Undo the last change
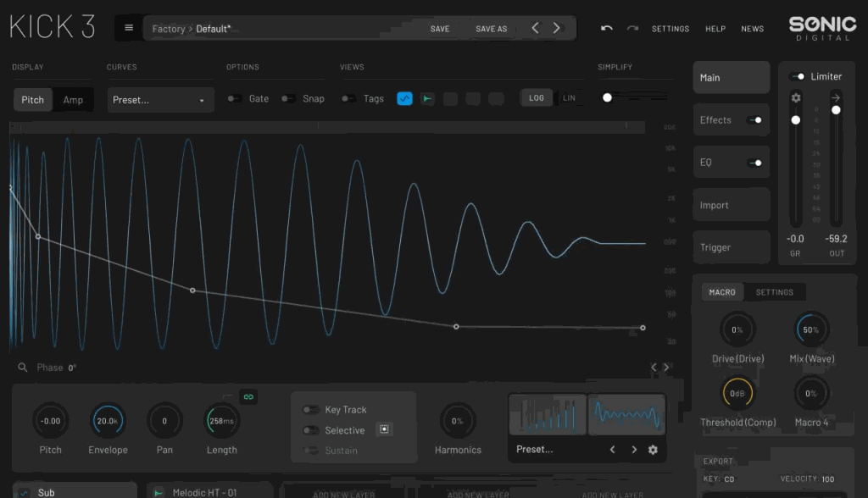 607,28
